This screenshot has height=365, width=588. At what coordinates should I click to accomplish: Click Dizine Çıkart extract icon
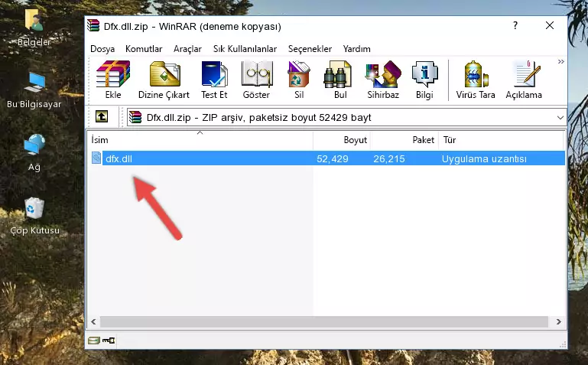pyautogui.click(x=164, y=80)
